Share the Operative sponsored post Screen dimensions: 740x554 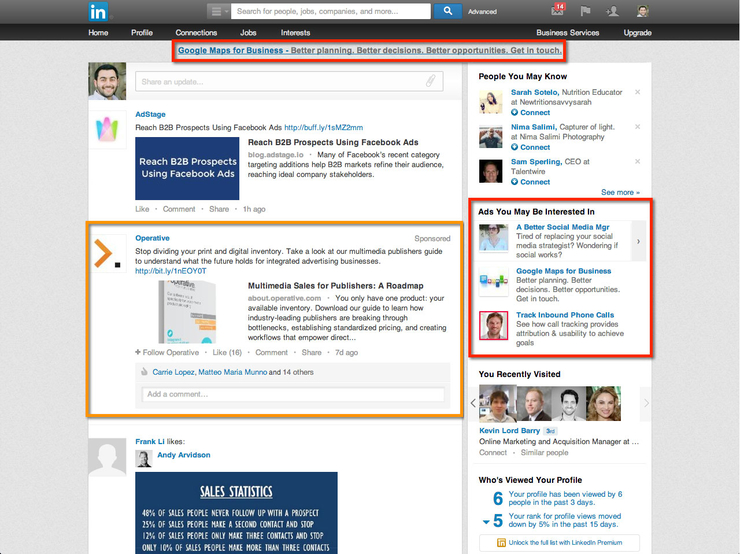(x=311, y=353)
